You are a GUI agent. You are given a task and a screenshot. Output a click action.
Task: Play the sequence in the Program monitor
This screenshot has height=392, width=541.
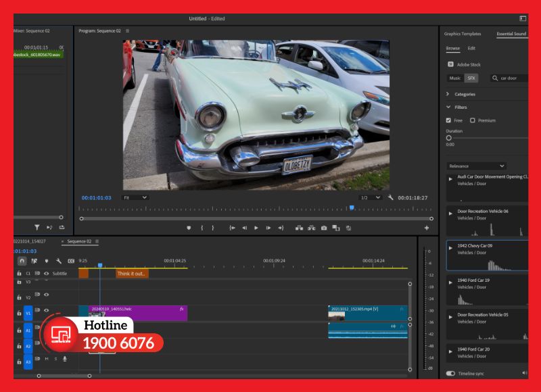tap(256, 228)
